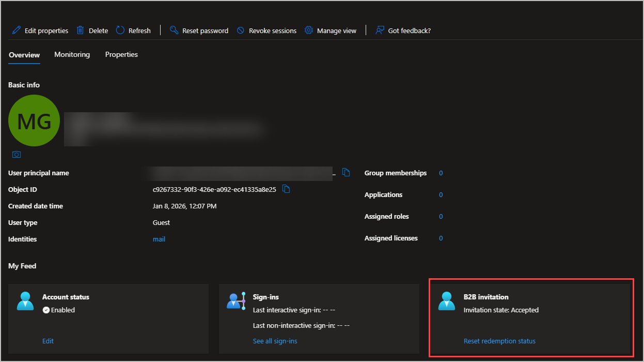This screenshot has width=644, height=362.
Task: Select the Reset password key icon
Action: (x=174, y=30)
